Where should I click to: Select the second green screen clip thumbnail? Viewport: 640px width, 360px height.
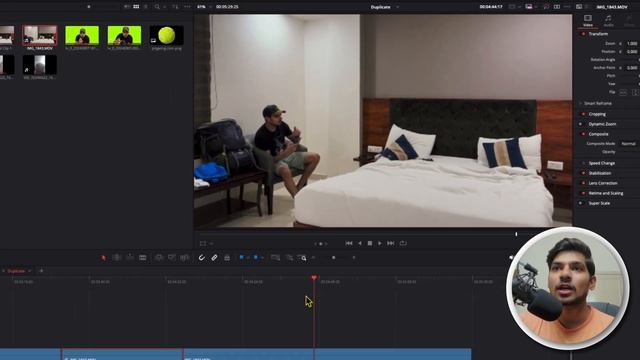pos(124,35)
